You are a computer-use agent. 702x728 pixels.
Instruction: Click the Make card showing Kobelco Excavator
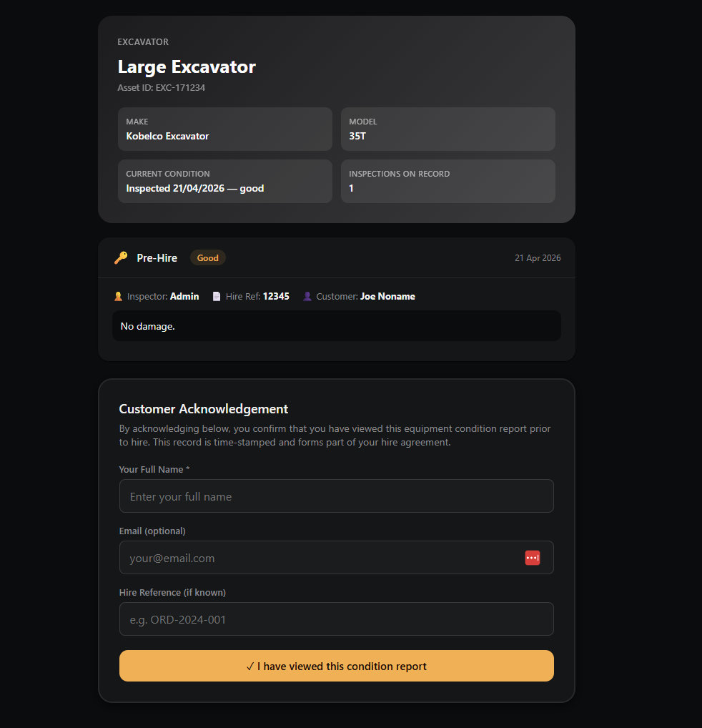pos(224,129)
